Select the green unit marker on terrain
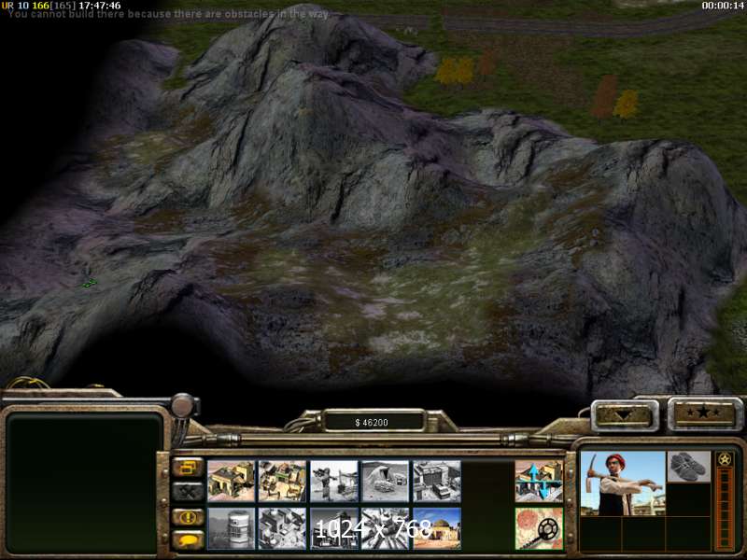This screenshot has height=560, width=747. coord(89,284)
